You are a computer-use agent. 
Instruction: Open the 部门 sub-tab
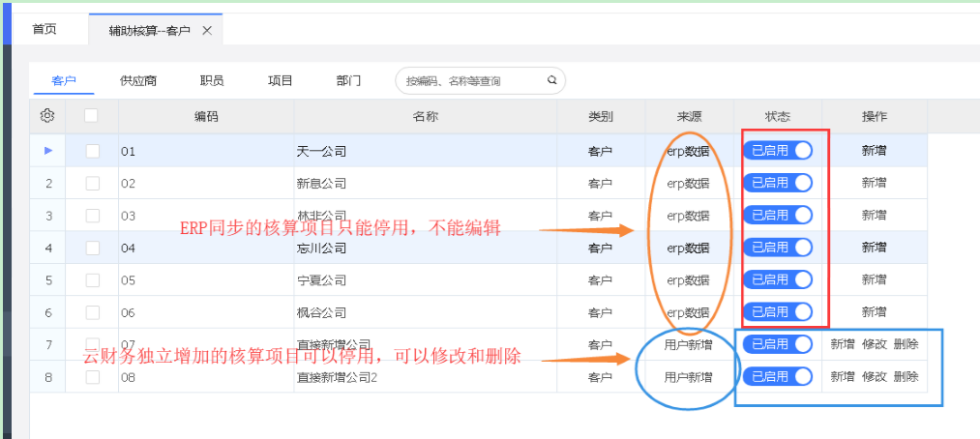348,81
